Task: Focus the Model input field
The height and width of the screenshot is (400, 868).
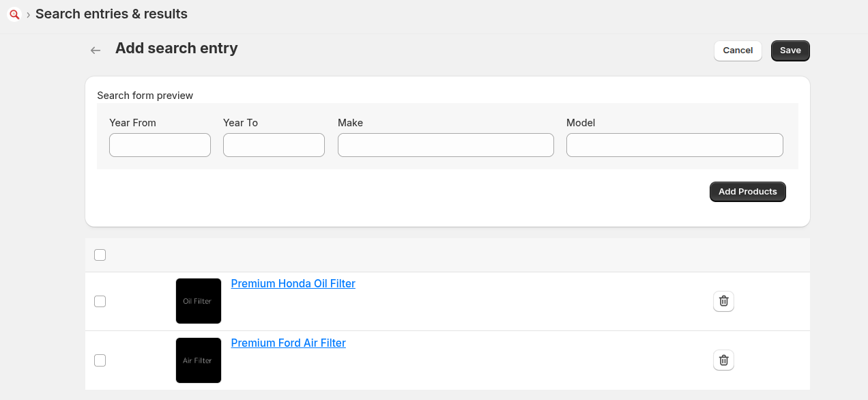Action: [675, 145]
